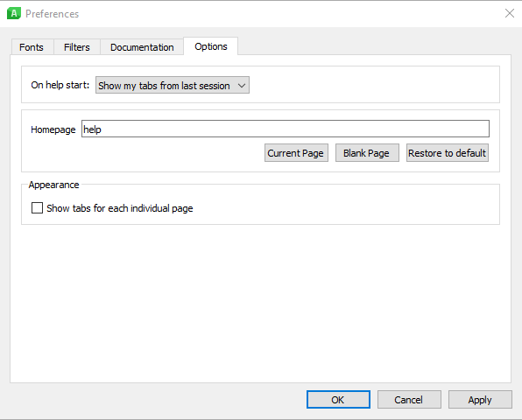Close the Preferences dialog with the X
Image resolution: width=522 pixels, height=420 pixels.
coord(510,13)
